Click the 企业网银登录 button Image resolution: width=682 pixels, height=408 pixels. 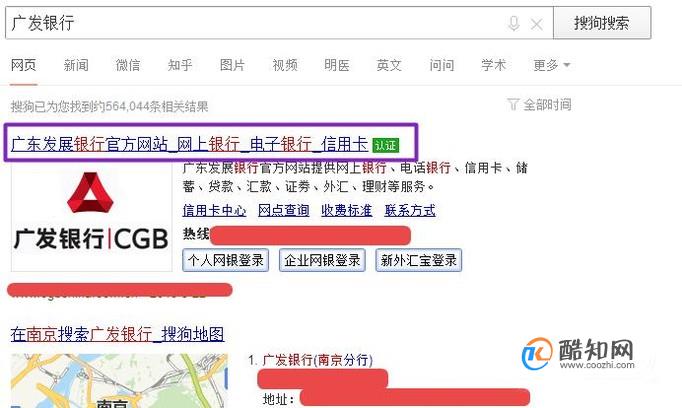(x=322, y=260)
